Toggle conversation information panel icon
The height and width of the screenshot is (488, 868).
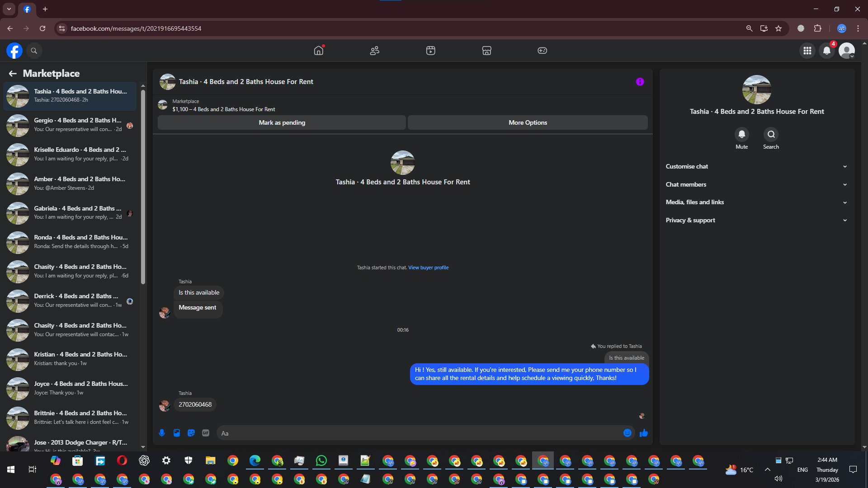coord(640,82)
